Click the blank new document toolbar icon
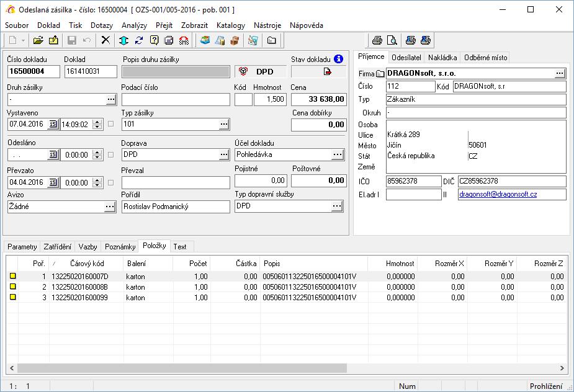 pos(12,40)
